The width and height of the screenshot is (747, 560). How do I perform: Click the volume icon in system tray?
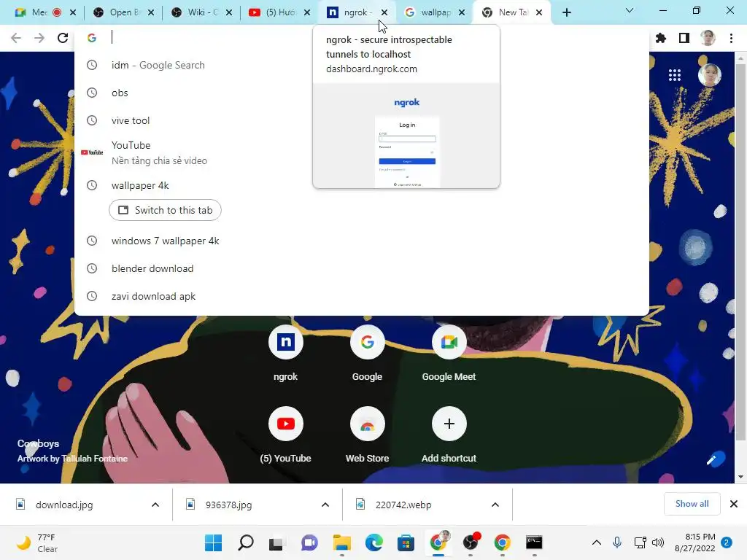[658, 542]
